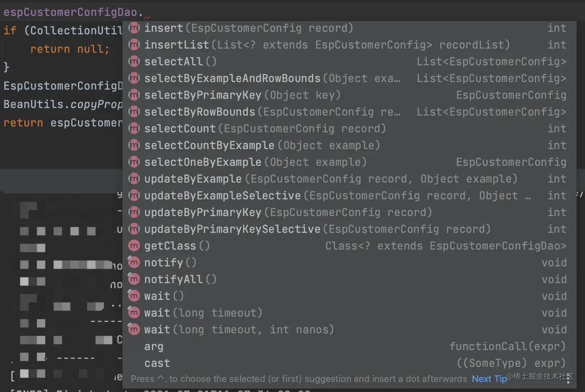Click the method icon beside selectAll()
585x392 pixels.
[134, 62]
